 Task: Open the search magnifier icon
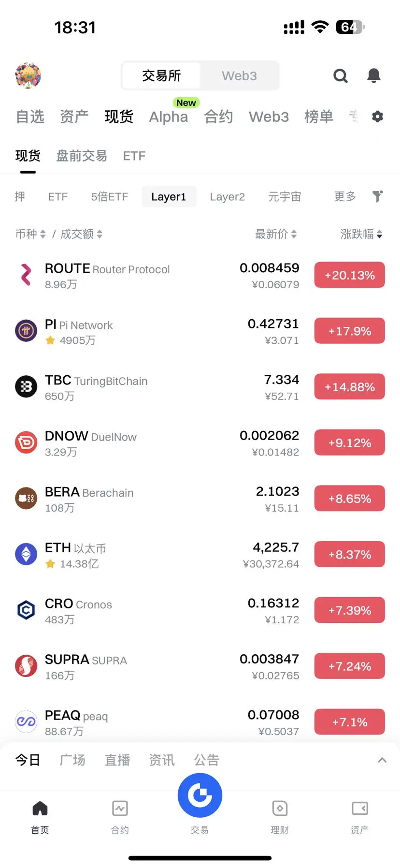pos(341,76)
